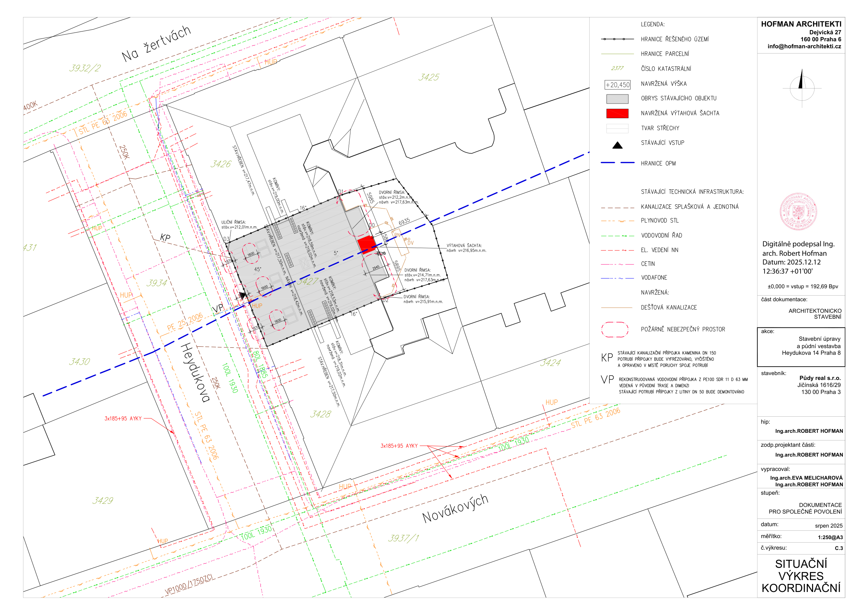The height and width of the screenshot is (614, 868).
Task: Click parcel number 3425
Action: click(x=429, y=77)
